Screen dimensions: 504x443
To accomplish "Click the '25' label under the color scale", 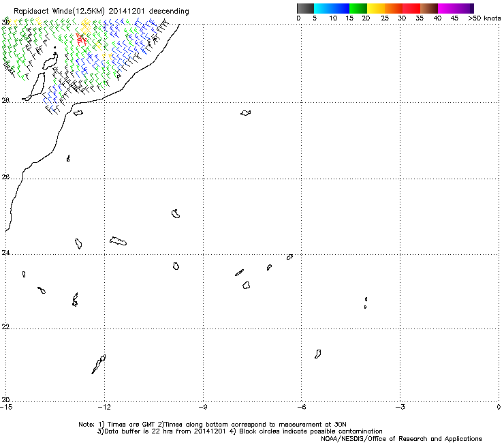I will pos(385,18).
